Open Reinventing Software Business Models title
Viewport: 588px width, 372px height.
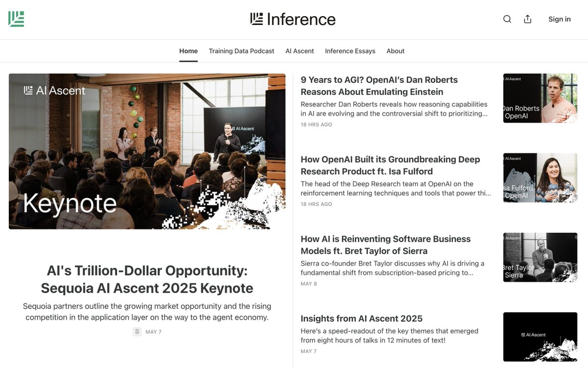[386, 245]
